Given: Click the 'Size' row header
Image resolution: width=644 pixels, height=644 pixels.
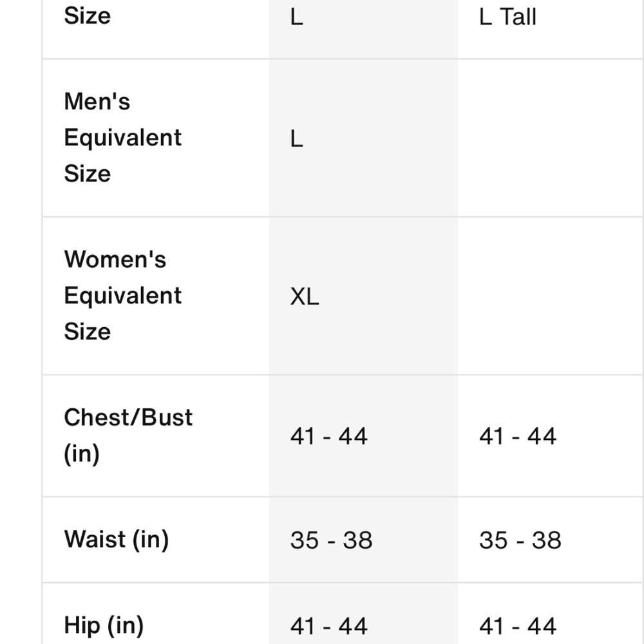Looking at the screenshot, I should [88, 15].
